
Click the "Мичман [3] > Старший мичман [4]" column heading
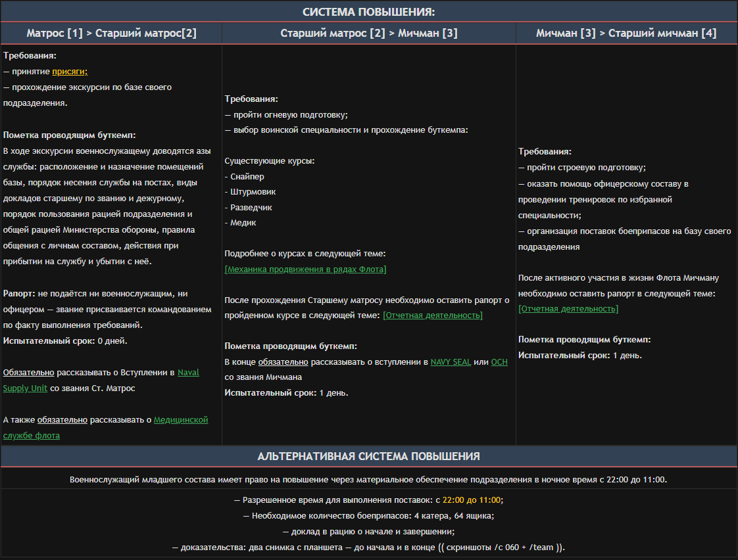click(626, 34)
